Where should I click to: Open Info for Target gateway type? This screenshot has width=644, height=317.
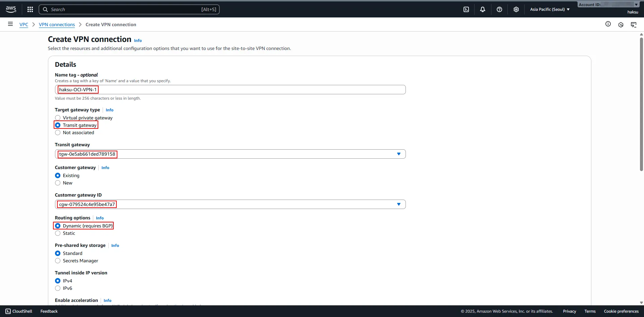coord(110,110)
